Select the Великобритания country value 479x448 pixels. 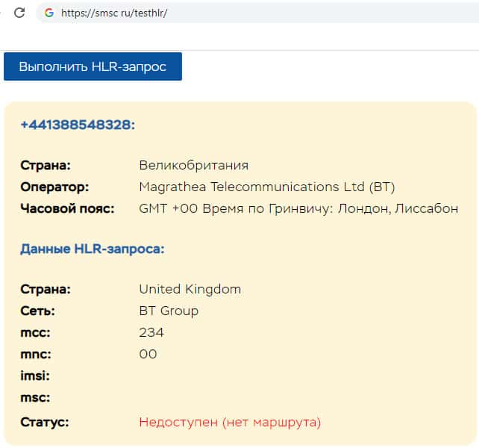[x=194, y=165]
